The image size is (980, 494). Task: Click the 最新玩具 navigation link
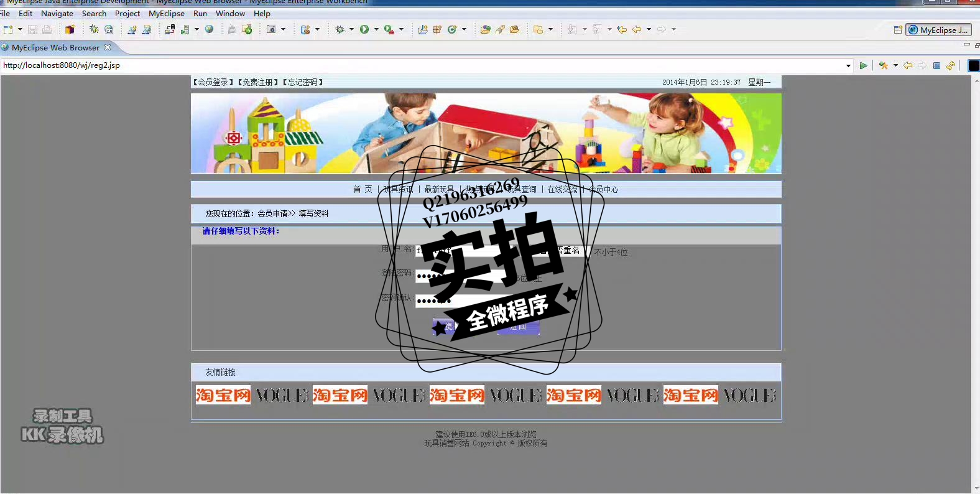[439, 189]
